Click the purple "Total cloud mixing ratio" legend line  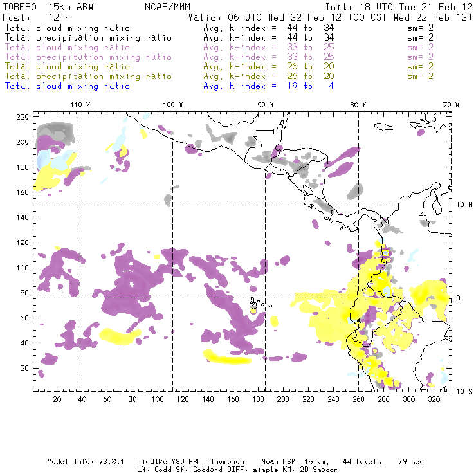(x=68, y=48)
